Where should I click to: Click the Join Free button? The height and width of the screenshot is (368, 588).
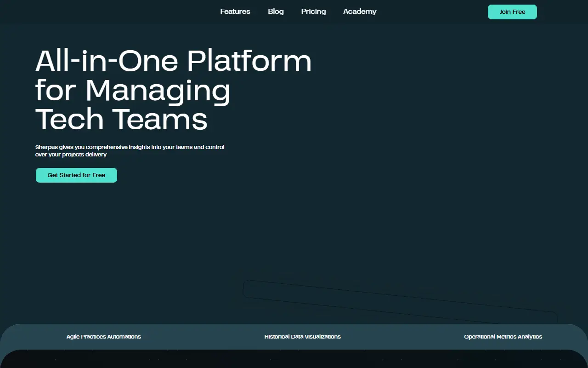coord(512,12)
